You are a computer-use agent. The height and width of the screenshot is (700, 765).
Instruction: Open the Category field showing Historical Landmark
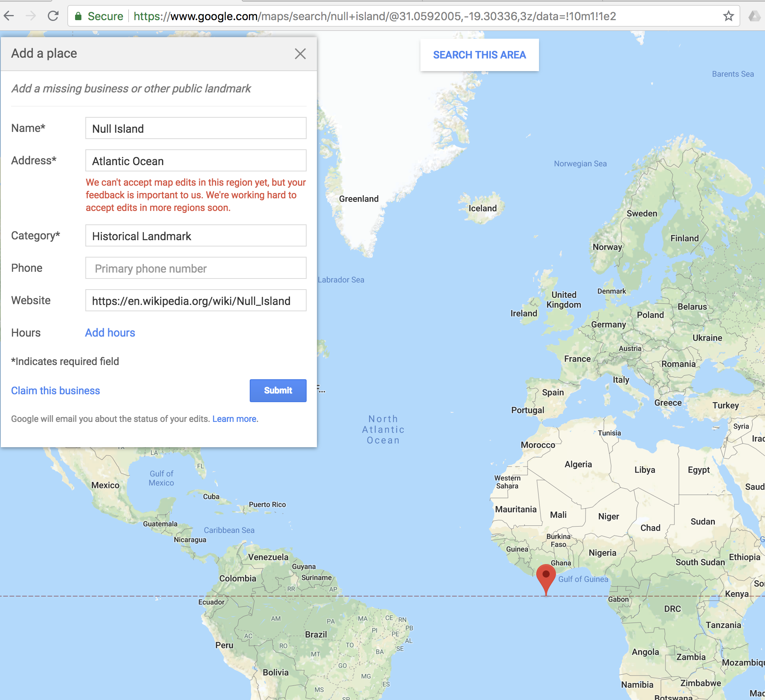pos(196,236)
